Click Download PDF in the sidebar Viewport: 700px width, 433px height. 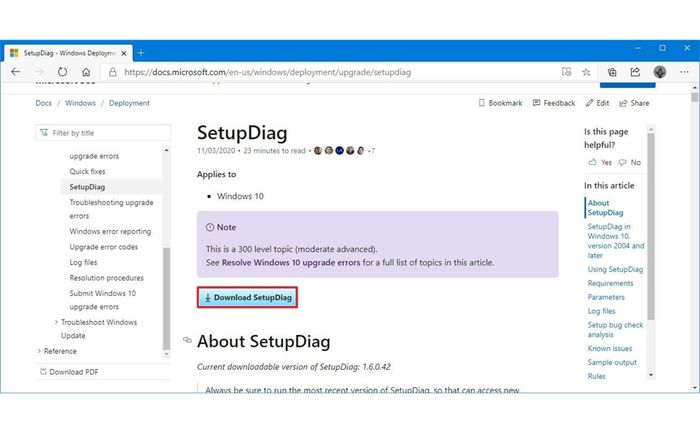[69, 372]
